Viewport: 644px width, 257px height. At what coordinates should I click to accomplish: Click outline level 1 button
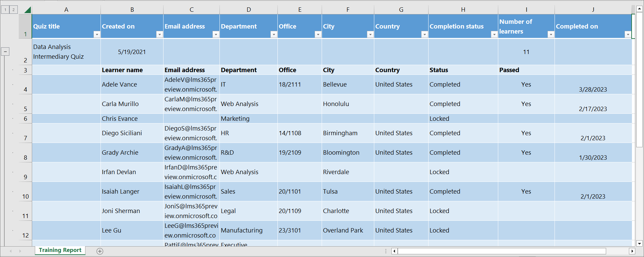(5, 10)
